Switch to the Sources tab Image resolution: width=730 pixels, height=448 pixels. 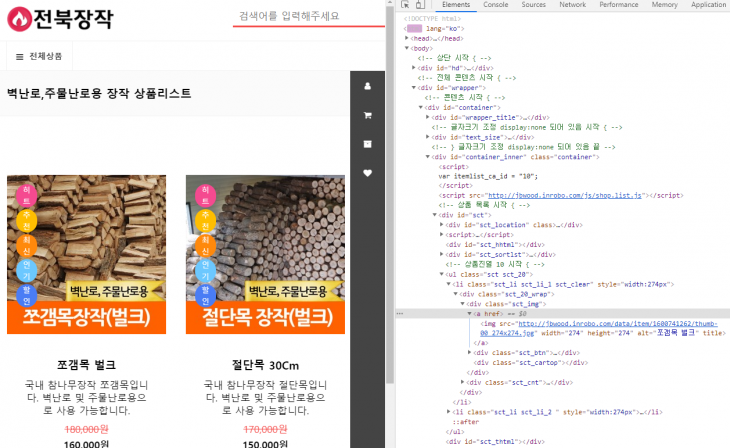[534, 5]
